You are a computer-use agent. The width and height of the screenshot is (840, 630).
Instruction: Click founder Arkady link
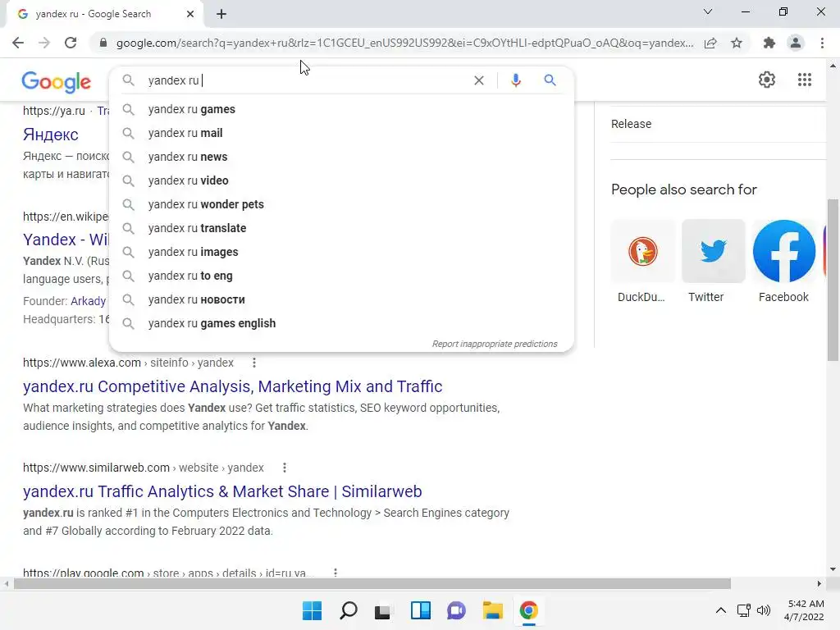[89, 301]
